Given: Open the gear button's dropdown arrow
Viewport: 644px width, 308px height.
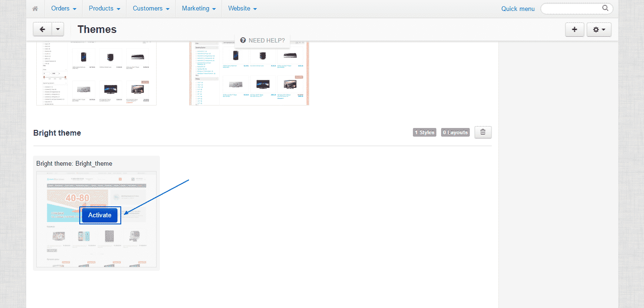Looking at the screenshot, I should pos(603,29).
